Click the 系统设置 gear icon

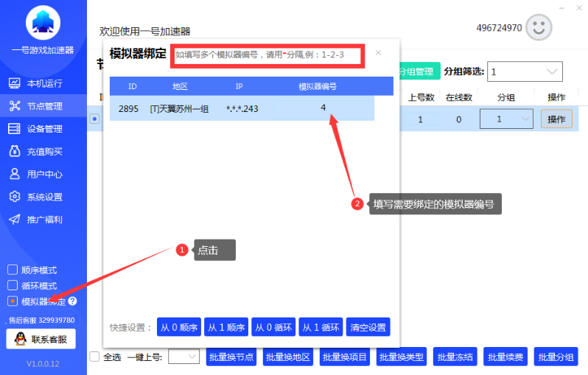[14, 197]
